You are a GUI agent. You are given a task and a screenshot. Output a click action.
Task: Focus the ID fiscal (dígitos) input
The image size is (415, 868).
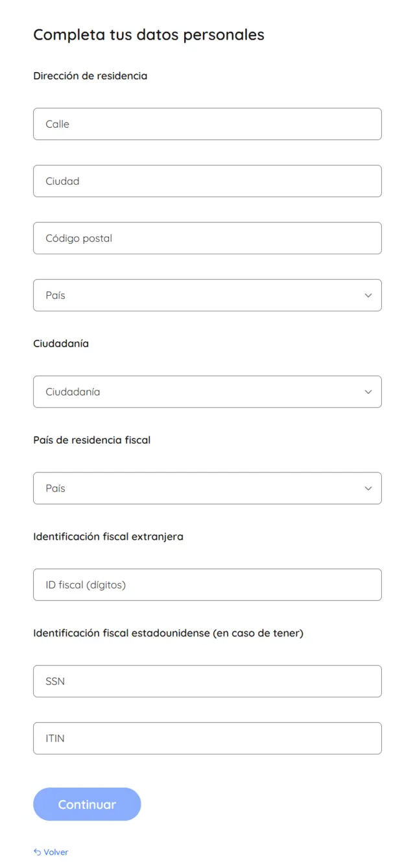[x=207, y=585]
